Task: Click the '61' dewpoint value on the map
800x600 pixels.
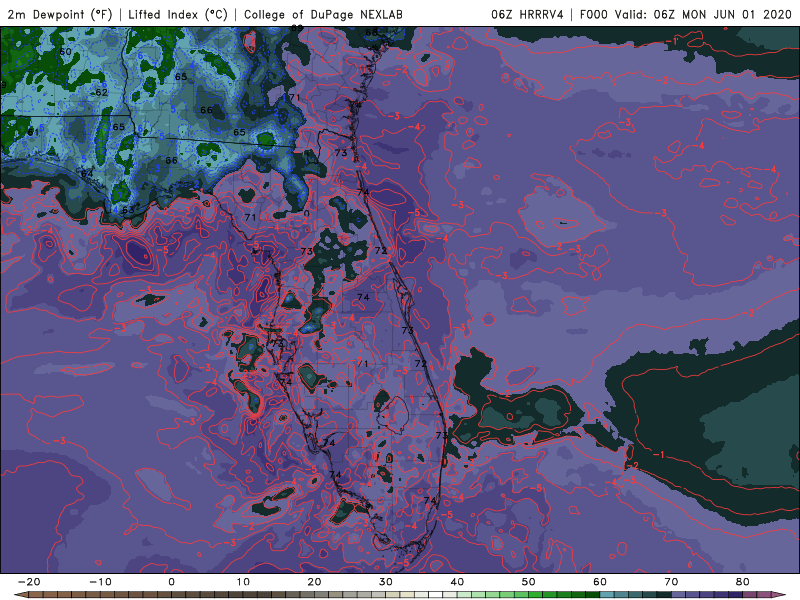Action: tap(33, 132)
